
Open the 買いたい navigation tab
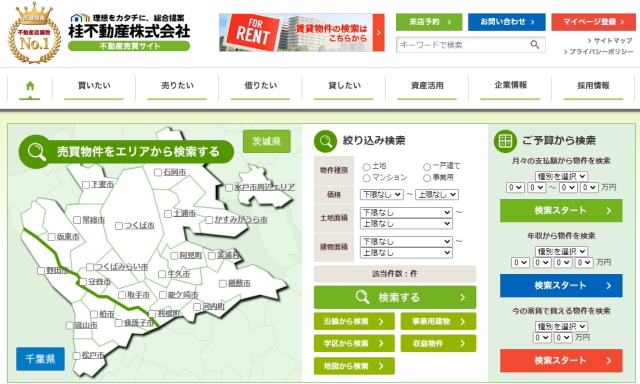tap(94, 87)
